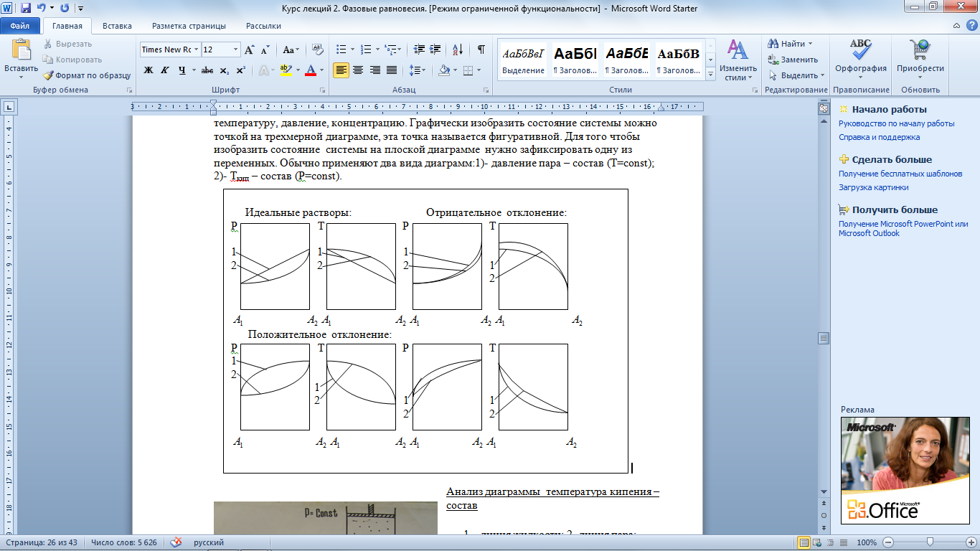Screen dimensions: 980x551
Task: Open the Times New Roman font name dropdown
Action: click(x=196, y=50)
